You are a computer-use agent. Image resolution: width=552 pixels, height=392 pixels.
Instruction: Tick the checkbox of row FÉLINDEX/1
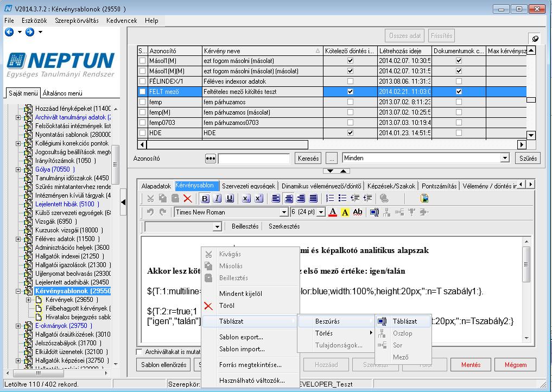coord(142,81)
